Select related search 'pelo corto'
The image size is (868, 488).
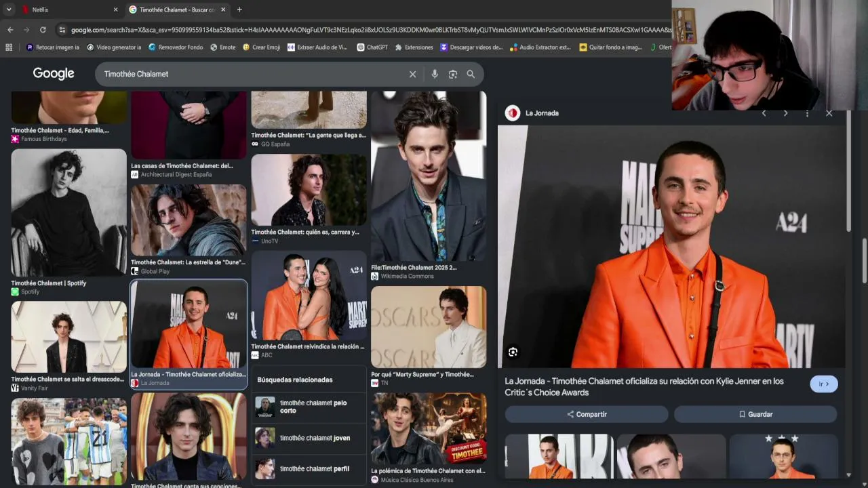(x=309, y=407)
